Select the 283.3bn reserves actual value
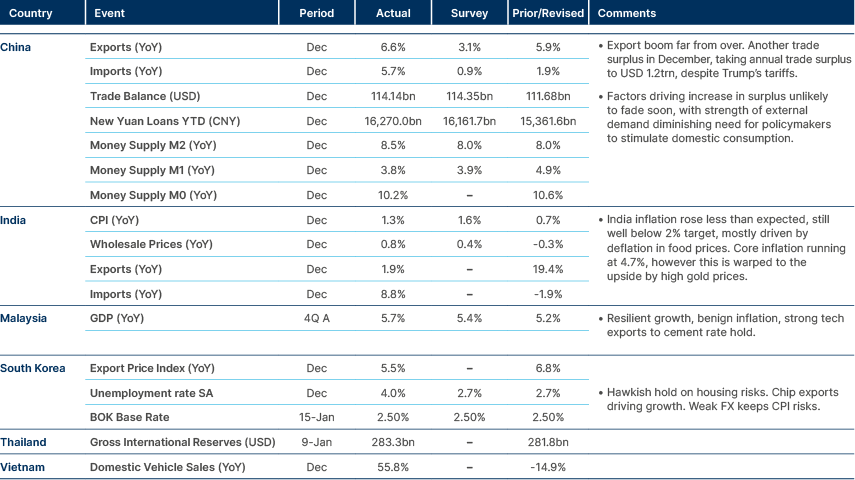The image size is (855, 480). point(393,442)
